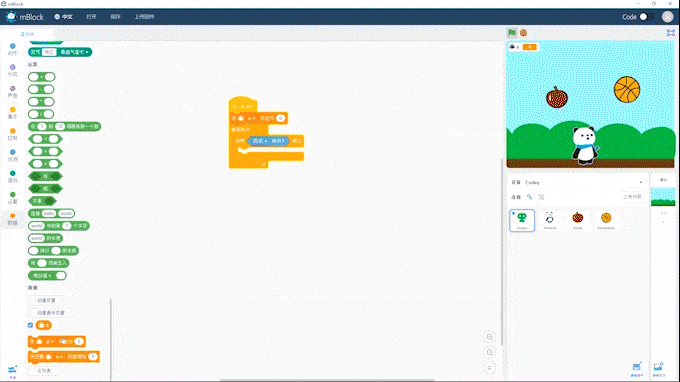
Task: Click the panda on the stage
Action: click(x=584, y=146)
